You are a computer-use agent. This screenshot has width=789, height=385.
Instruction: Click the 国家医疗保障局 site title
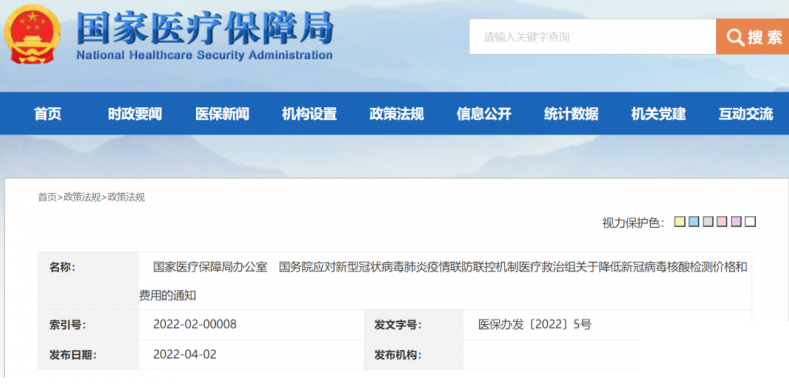(x=205, y=27)
